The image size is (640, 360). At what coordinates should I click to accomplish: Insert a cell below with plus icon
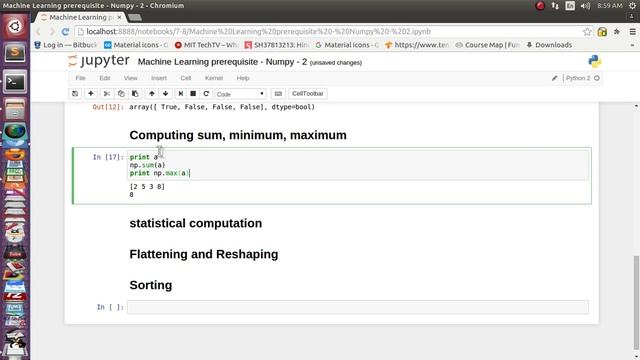coord(91,93)
